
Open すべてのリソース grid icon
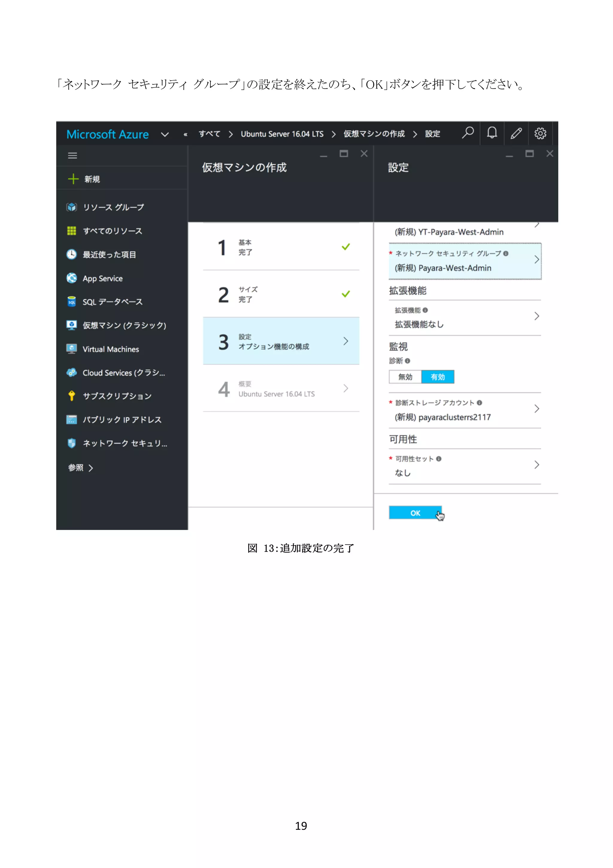click(x=71, y=231)
